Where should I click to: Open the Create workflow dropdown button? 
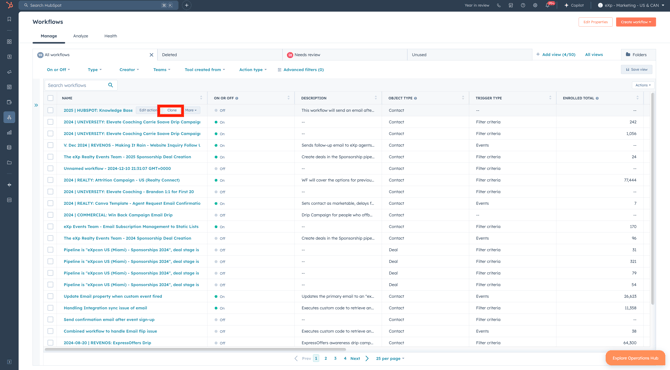[636, 22]
